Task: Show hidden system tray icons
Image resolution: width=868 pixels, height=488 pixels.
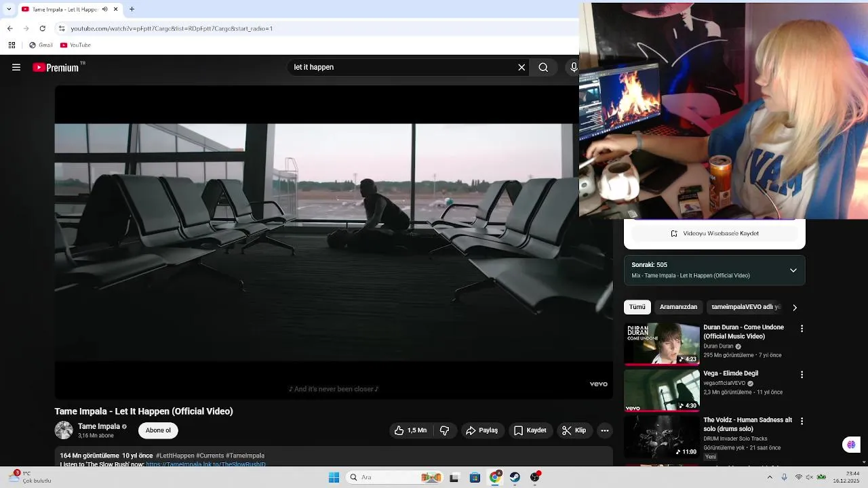Action: coord(770,477)
